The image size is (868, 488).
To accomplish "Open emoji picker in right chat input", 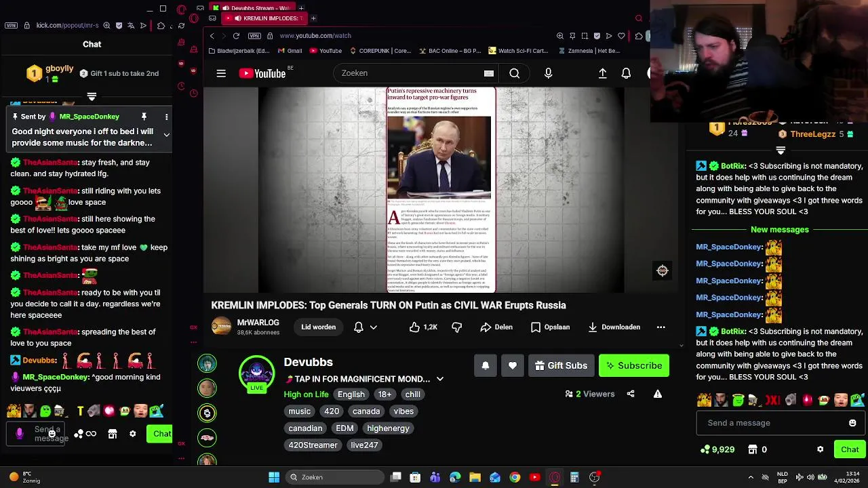I will click(852, 423).
